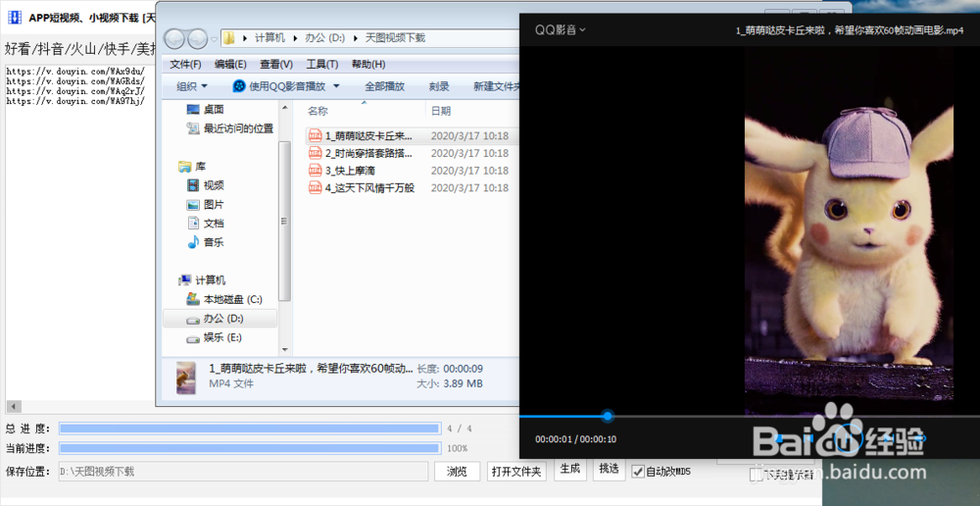Select 计算机 in the address bar path

(270, 38)
